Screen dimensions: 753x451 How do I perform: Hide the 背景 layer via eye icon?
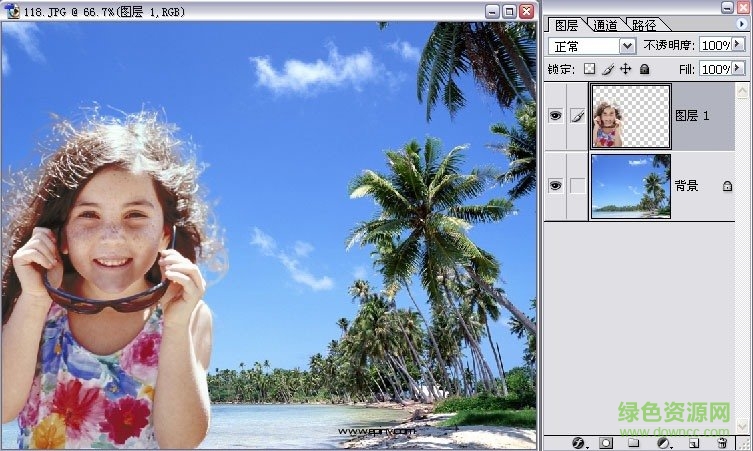(556, 185)
